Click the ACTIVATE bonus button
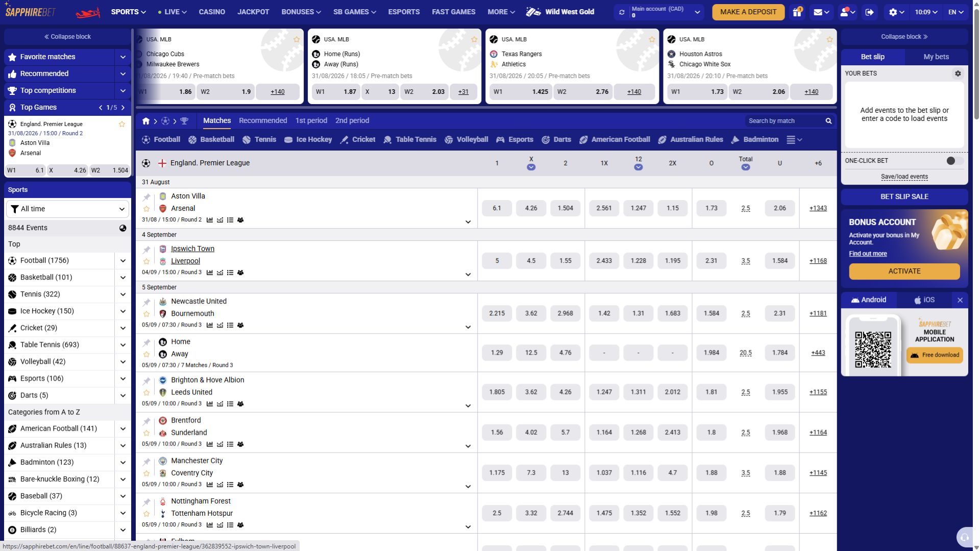Screen dimensions: 980x551 pyautogui.click(x=904, y=271)
